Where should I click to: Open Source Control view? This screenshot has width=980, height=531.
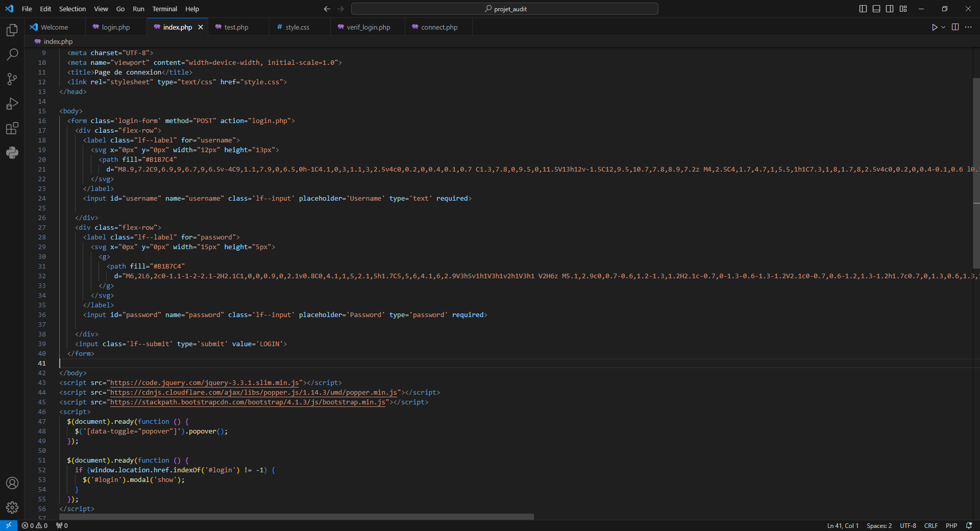tap(12, 79)
